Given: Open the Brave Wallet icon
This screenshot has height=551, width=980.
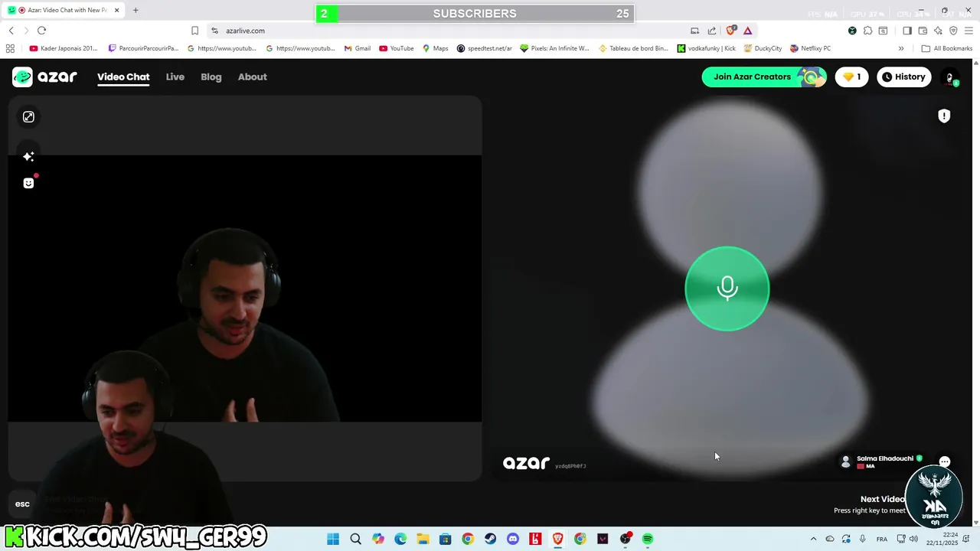Looking at the screenshot, I should click(x=923, y=31).
